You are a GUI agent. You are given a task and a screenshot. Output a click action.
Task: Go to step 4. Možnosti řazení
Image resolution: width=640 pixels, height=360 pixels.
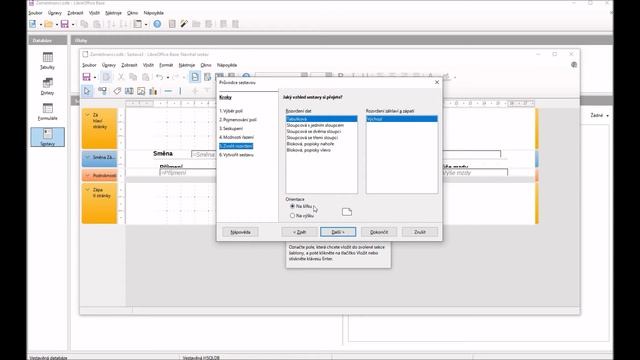click(236, 138)
